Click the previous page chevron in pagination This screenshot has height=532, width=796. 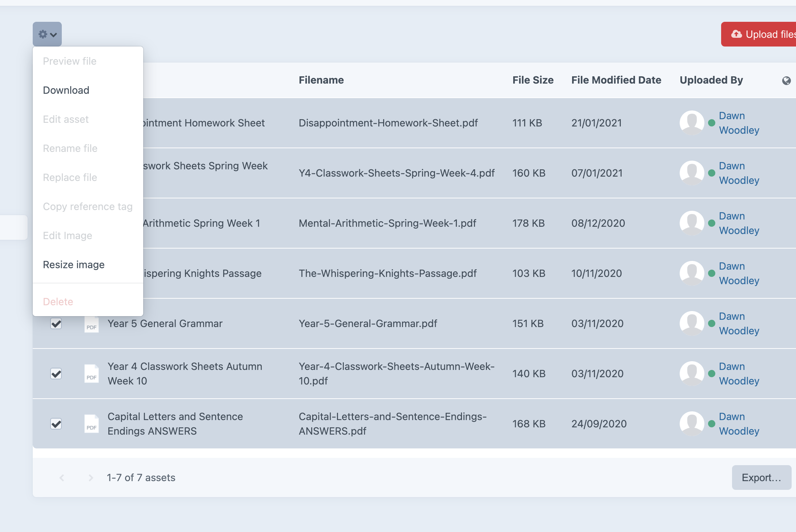[62, 477]
